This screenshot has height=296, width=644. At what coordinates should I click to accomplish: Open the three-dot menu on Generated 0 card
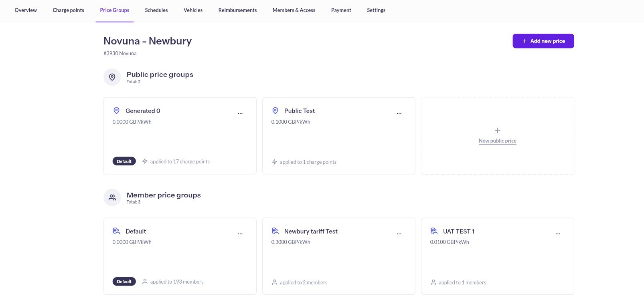click(x=240, y=113)
